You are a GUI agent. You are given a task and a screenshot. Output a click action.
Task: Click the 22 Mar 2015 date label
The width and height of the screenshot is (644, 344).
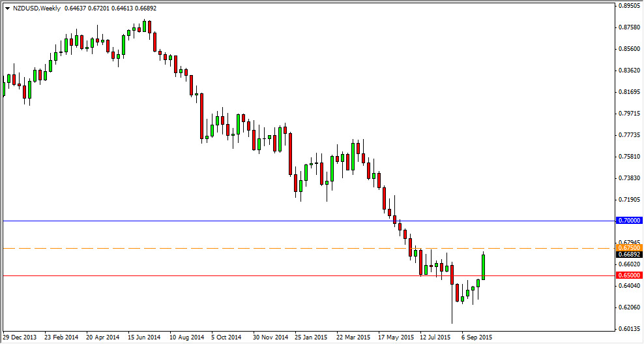point(353,337)
